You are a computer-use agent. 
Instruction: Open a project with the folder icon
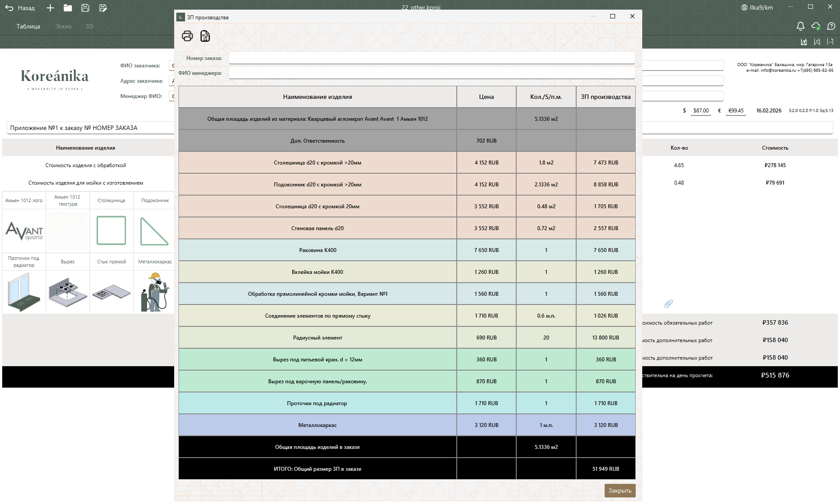(x=67, y=8)
